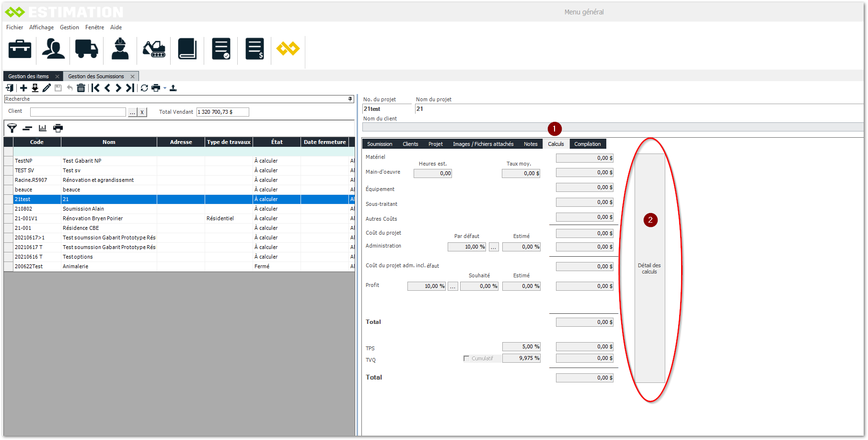Open the Administration default percent ellipsis
The height and width of the screenshot is (440, 868).
coord(494,247)
